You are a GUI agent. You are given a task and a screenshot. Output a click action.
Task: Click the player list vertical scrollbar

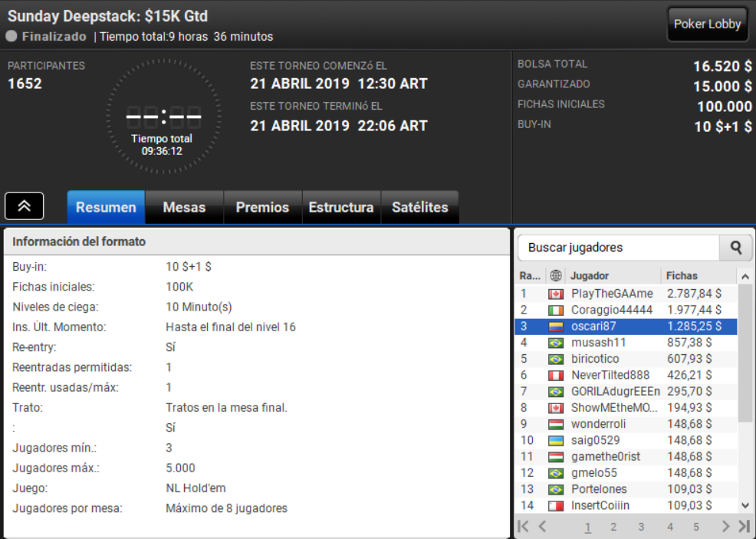745,352
